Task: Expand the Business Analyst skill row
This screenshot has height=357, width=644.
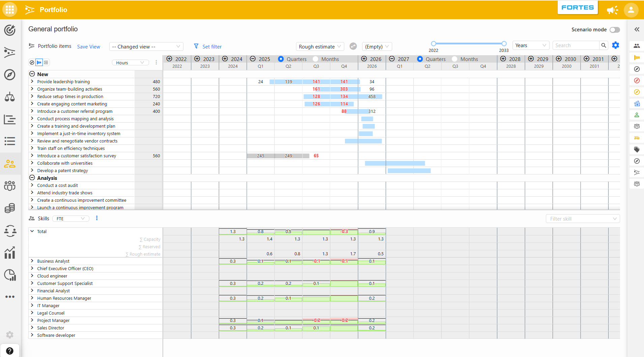Action: pos(32,261)
